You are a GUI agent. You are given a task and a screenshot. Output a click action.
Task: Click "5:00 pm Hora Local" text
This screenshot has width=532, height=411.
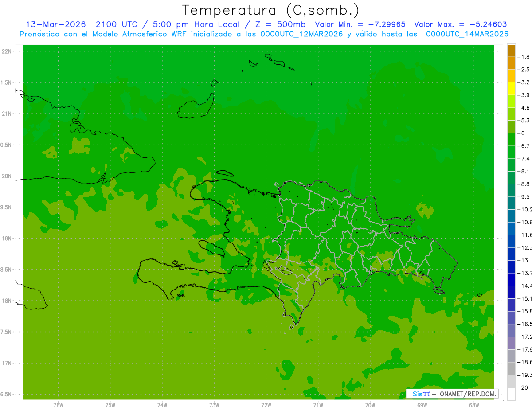pos(196,24)
